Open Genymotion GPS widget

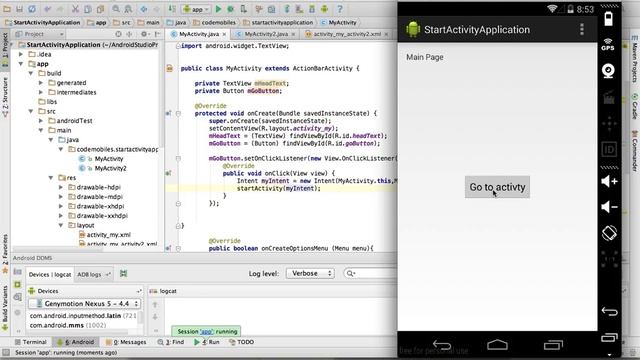click(x=608, y=44)
